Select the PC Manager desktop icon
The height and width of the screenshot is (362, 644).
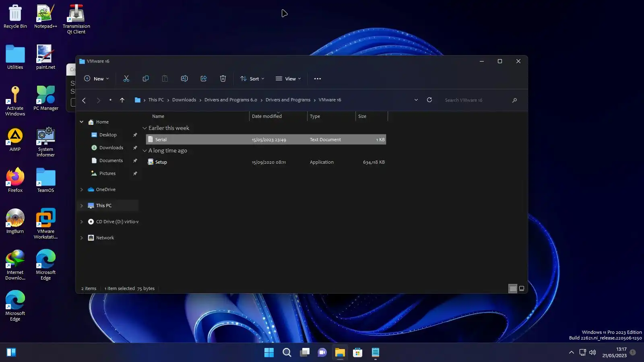coord(46,99)
